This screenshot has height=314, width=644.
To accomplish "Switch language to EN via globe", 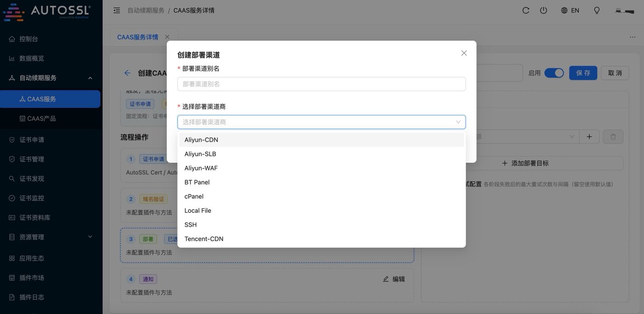I will pyautogui.click(x=570, y=10).
